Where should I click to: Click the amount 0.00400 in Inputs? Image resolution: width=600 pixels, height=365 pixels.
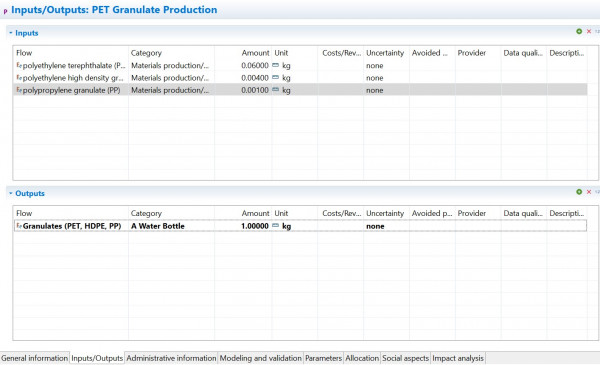tap(255, 78)
